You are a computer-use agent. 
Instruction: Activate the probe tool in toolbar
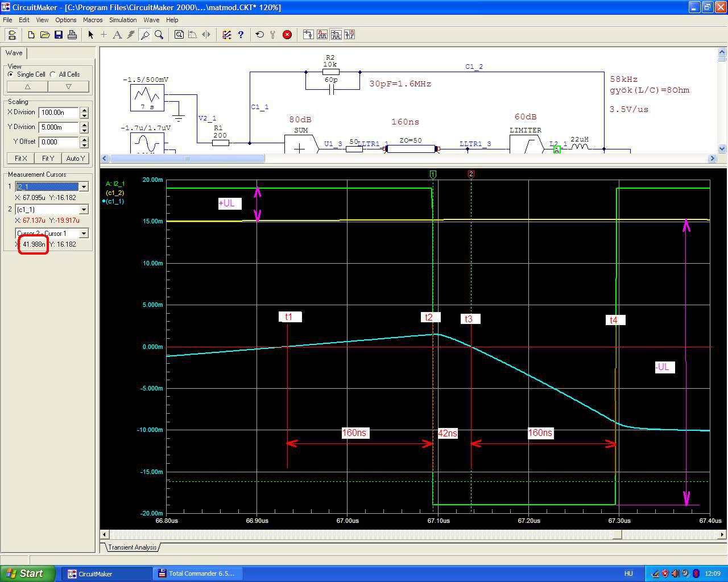[x=145, y=35]
